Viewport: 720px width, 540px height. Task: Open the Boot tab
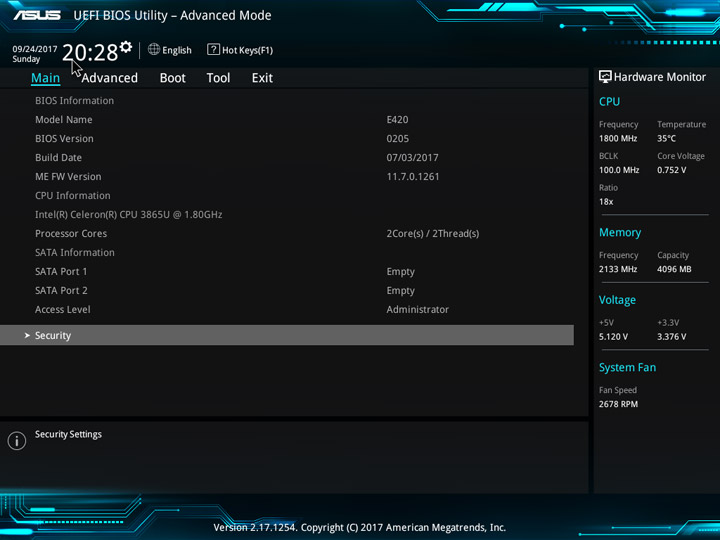click(x=173, y=78)
